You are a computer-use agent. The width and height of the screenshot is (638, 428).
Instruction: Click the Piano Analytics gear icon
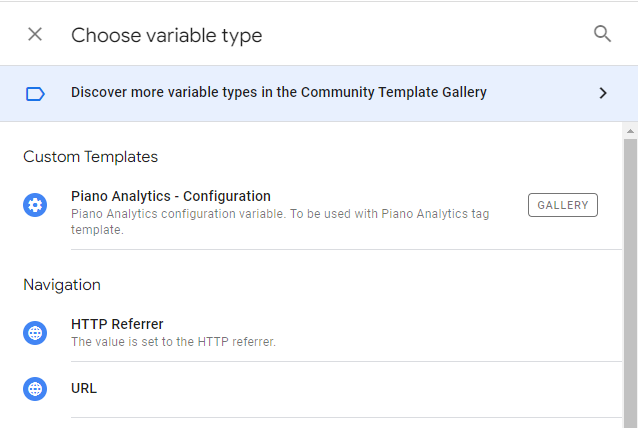point(35,205)
